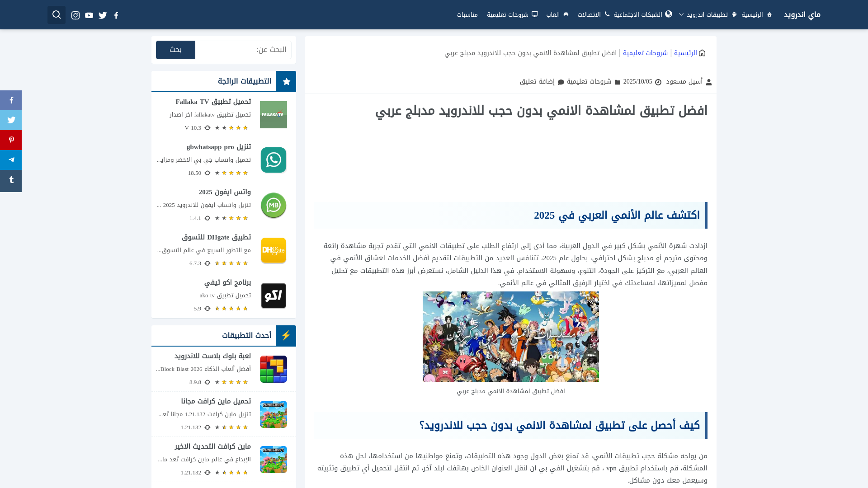Click the Block Blast game icon
Screen dimensions: 868x488
274,369
